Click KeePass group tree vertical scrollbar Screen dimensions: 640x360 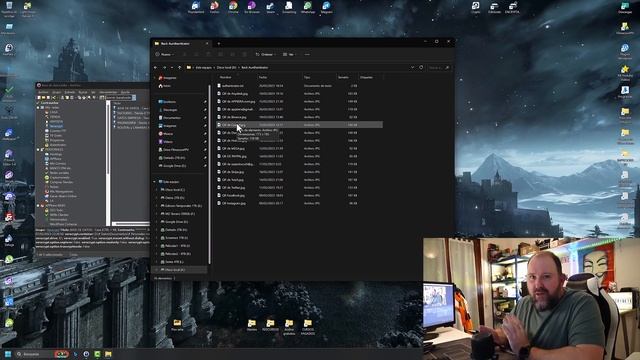108,163
